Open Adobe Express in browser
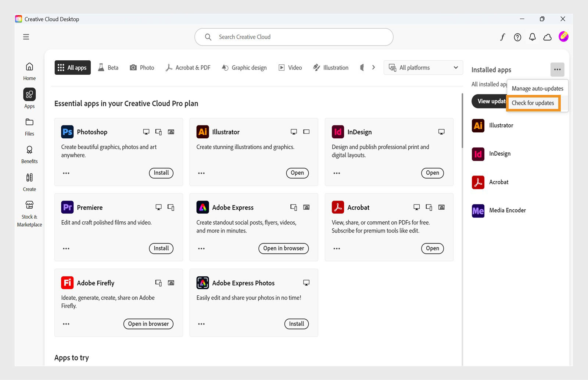The height and width of the screenshot is (380, 588). click(x=283, y=248)
